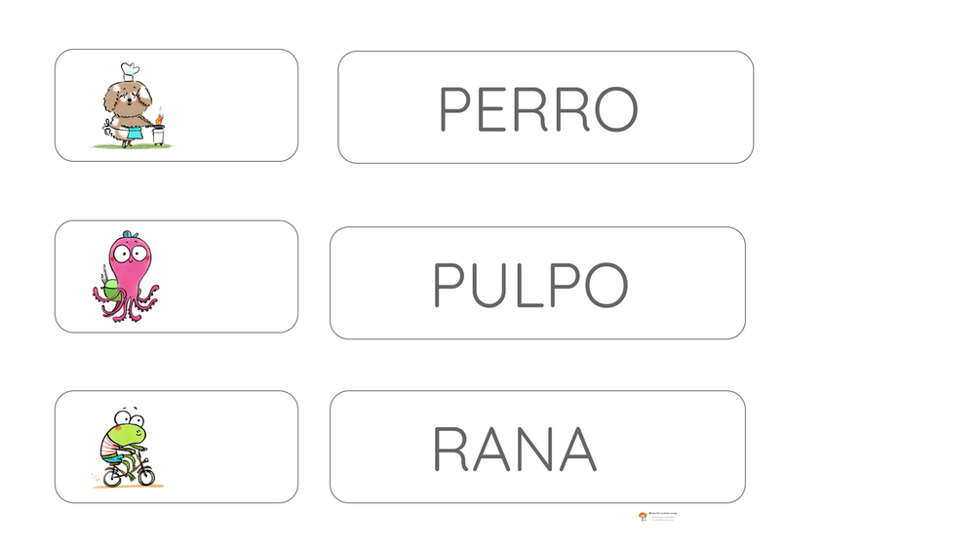Click the pink octopus illustration
980x551 pixels.
pyautogui.click(x=126, y=276)
